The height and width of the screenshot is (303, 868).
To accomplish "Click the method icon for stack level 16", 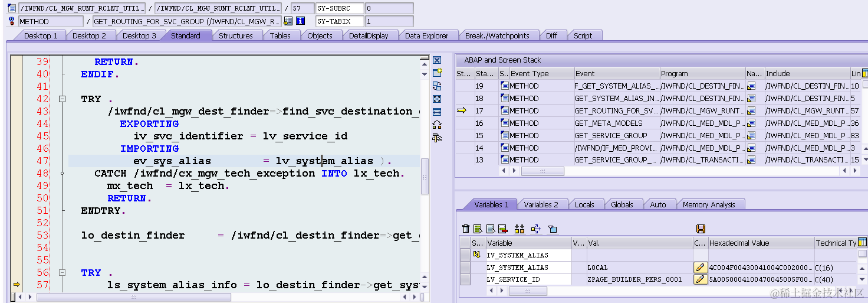I will tap(504, 123).
